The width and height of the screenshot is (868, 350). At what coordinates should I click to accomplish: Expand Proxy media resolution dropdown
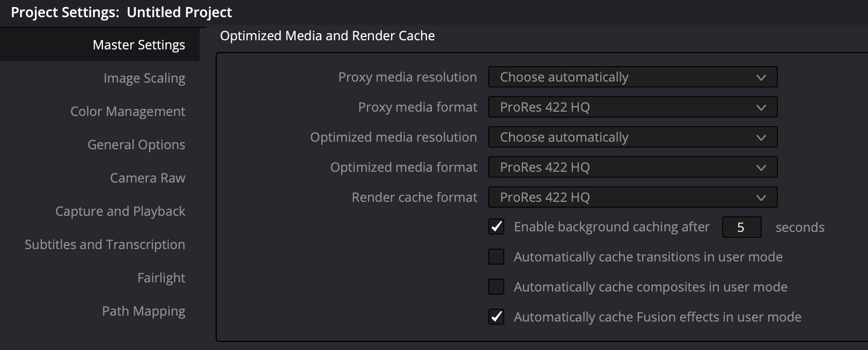tap(632, 77)
